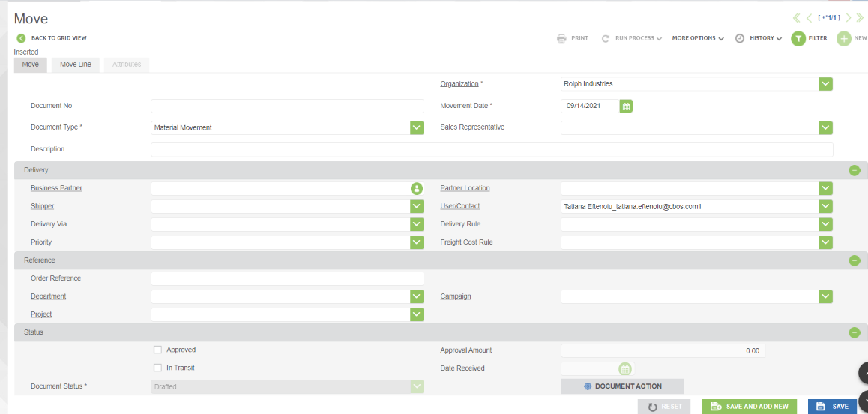
Task: Open the More Options menu
Action: click(x=697, y=38)
